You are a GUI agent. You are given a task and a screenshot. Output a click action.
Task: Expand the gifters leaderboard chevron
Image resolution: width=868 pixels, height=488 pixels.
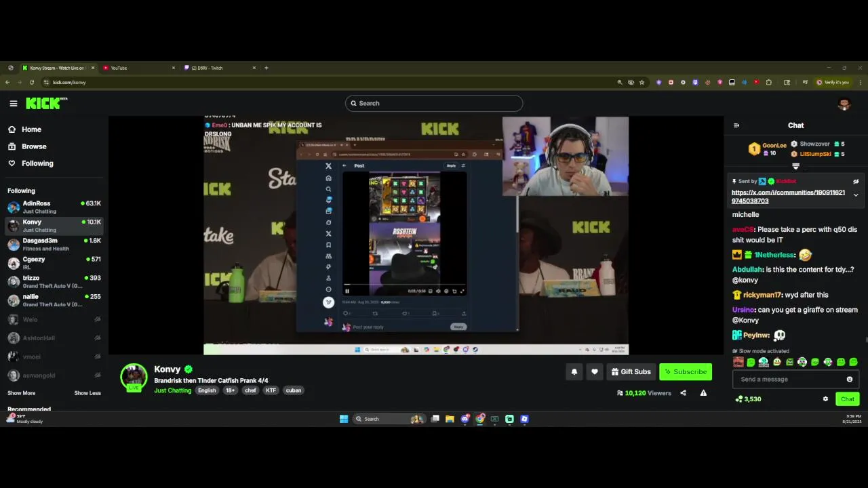coord(796,166)
